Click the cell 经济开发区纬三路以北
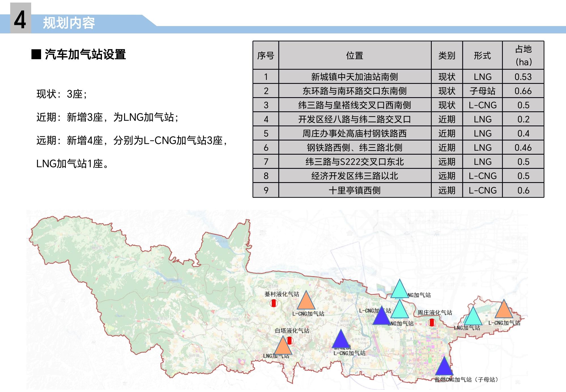The width and height of the screenshot is (566, 392). tap(355, 176)
